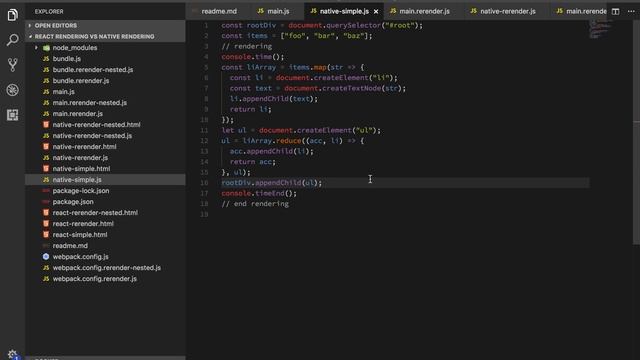This screenshot has height=360, width=640.
Task: Open the Explorer view icon
Action: pyautogui.click(x=12, y=15)
